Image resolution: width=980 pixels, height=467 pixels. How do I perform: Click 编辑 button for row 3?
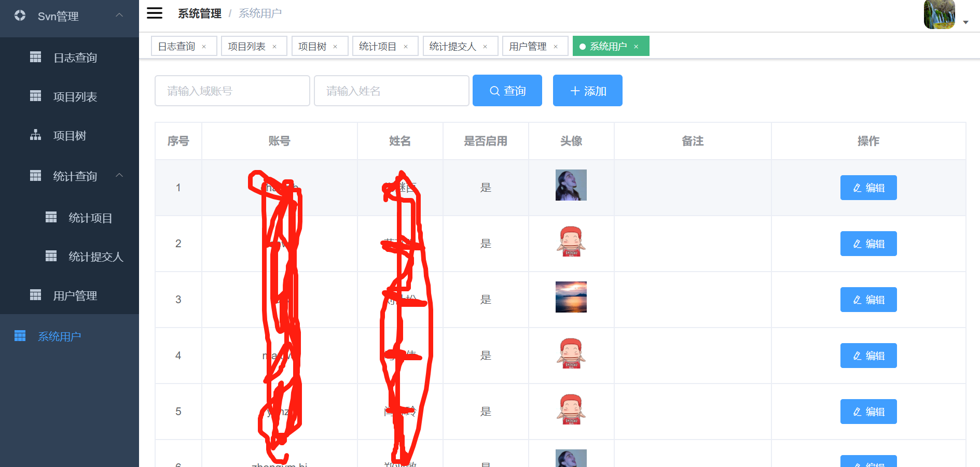tap(868, 300)
